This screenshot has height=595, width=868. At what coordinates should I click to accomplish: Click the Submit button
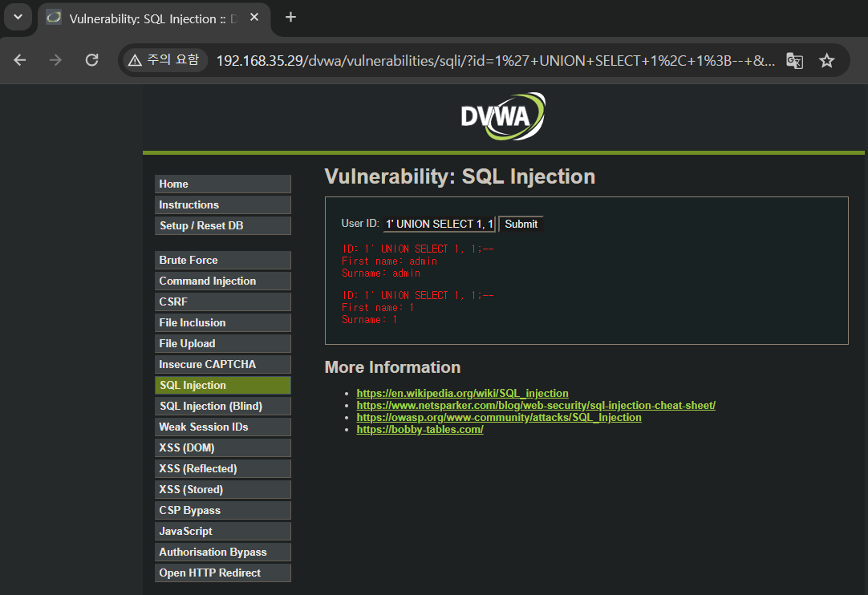(x=521, y=225)
